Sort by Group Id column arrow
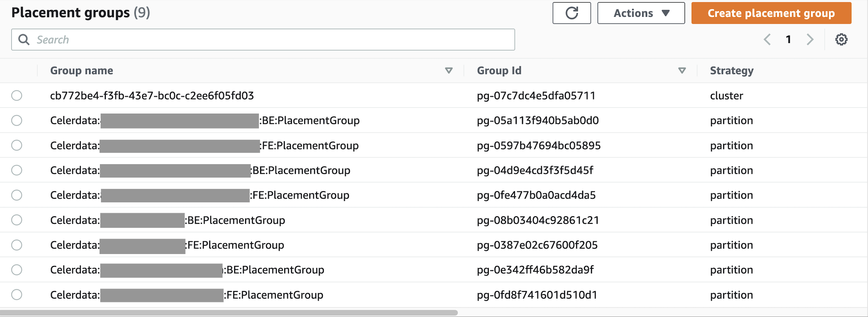Image resolution: width=868 pixels, height=317 pixels. tap(682, 70)
